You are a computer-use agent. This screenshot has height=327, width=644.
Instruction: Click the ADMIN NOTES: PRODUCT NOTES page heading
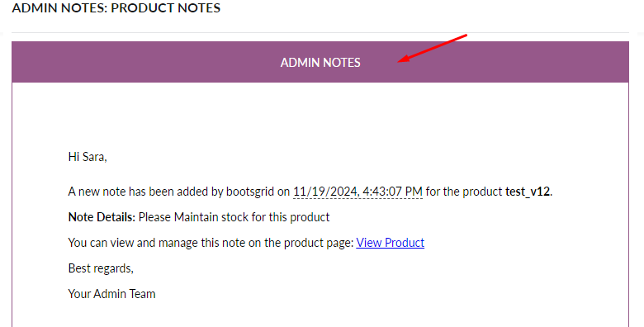click(x=116, y=7)
